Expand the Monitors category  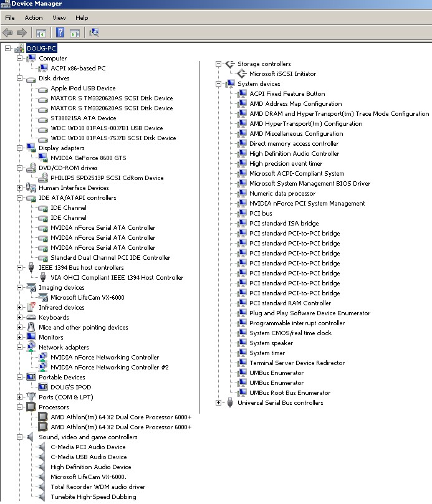(19, 337)
